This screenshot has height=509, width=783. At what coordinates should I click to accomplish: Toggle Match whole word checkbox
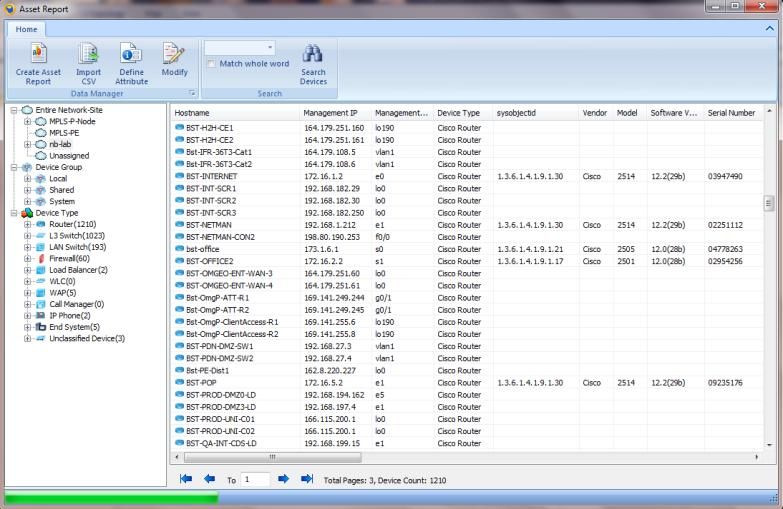click(212, 64)
